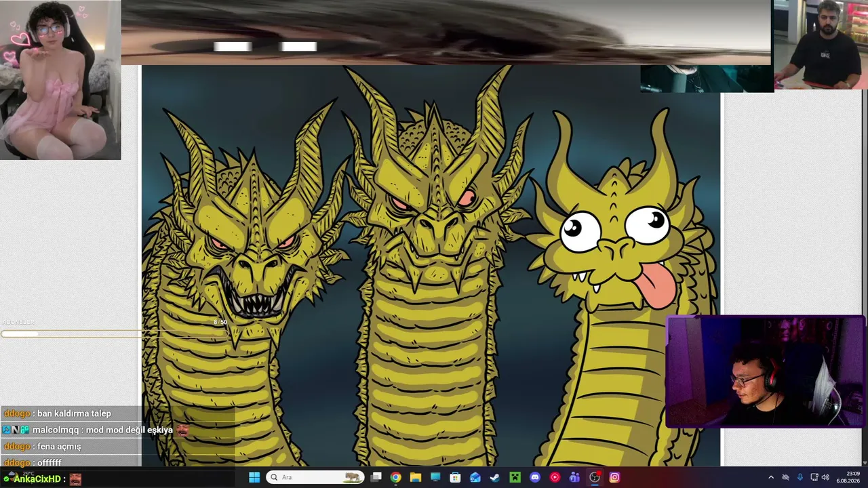Click the OneDrive cloud tray icon
The image size is (868, 488).
[x=786, y=477]
